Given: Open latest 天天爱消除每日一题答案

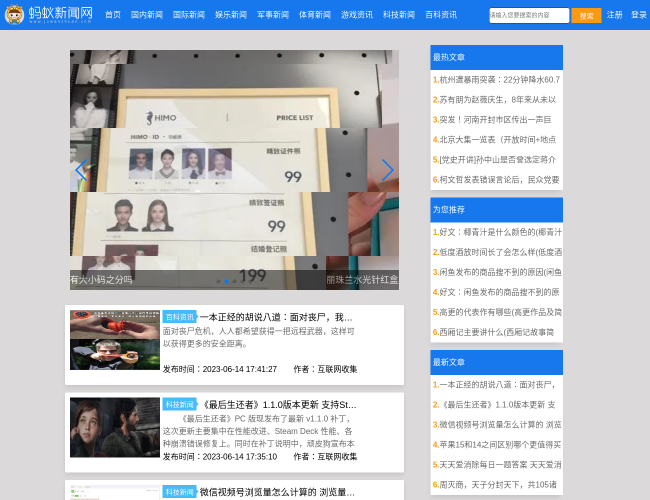Looking at the screenshot, I should click(x=497, y=465).
